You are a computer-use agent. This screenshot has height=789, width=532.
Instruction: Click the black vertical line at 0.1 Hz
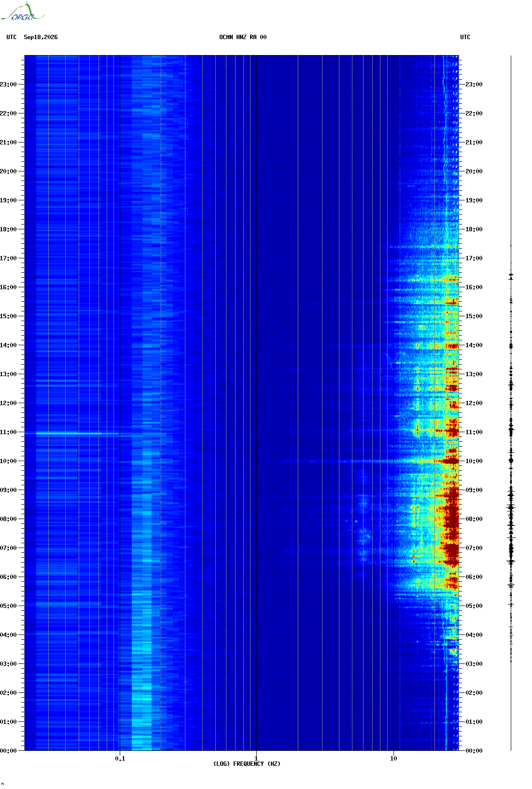point(120,403)
